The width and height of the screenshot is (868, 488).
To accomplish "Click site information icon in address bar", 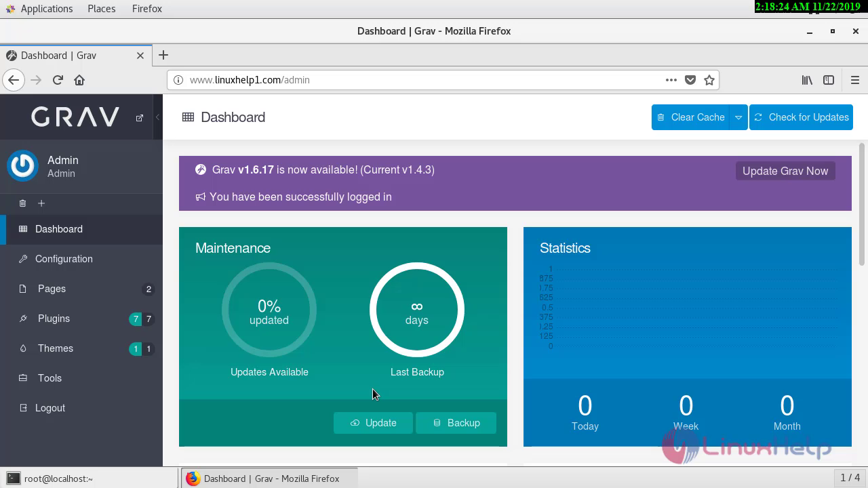I will [178, 80].
